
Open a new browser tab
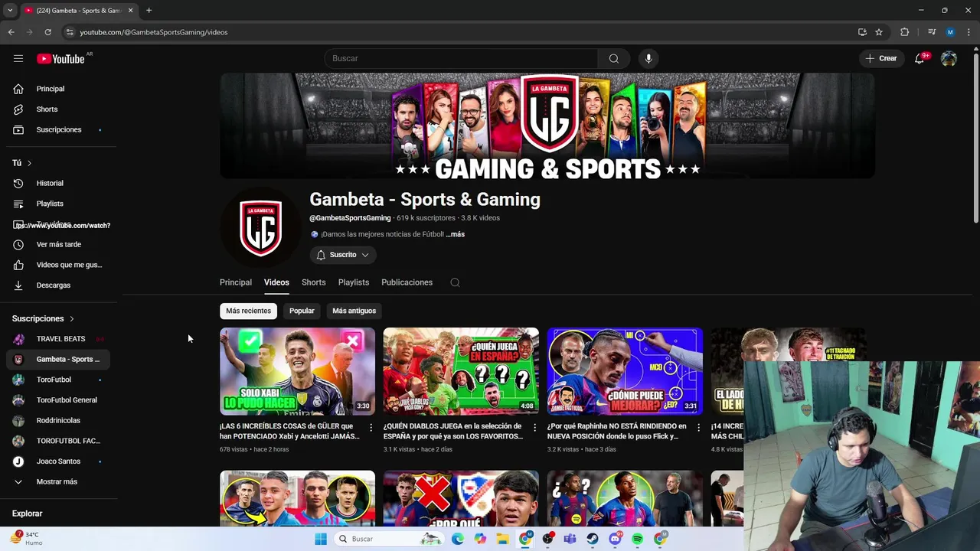(149, 10)
